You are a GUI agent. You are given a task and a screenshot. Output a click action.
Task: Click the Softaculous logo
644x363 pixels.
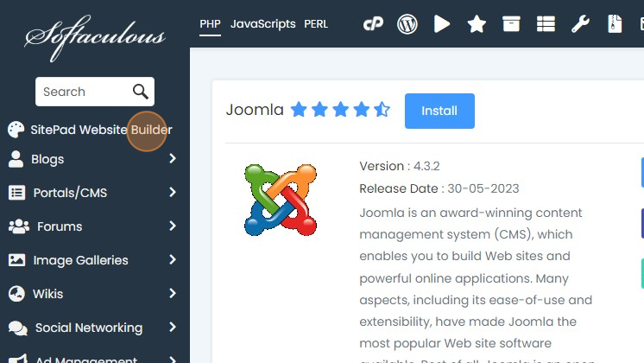pyautogui.click(x=95, y=38)
